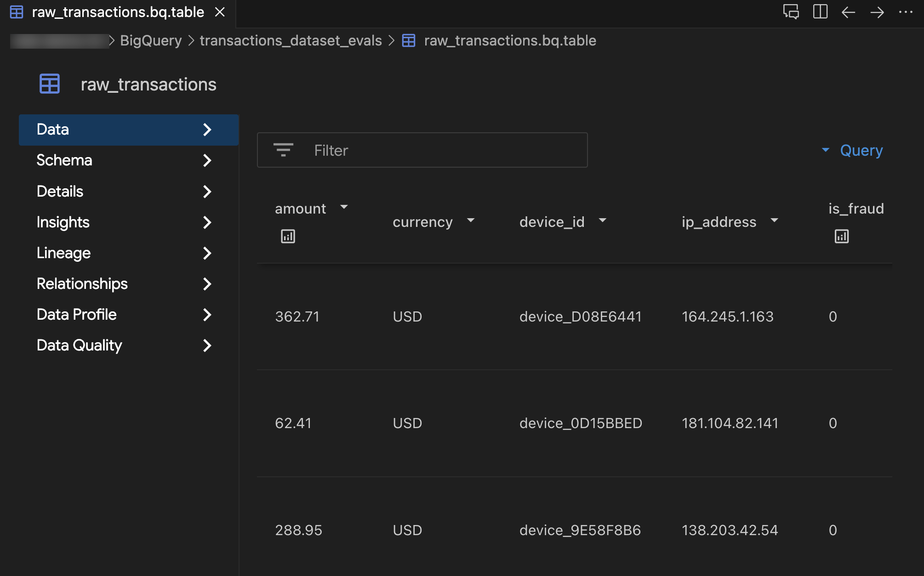Open column statistics chart for is_fraud
The image size is (924, 576).
tap(841, 236)
